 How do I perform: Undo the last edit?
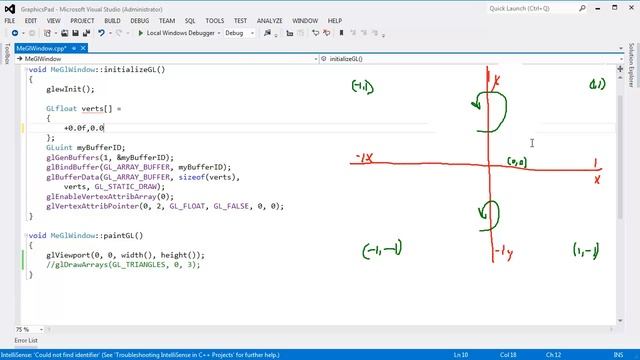(101, 33)
